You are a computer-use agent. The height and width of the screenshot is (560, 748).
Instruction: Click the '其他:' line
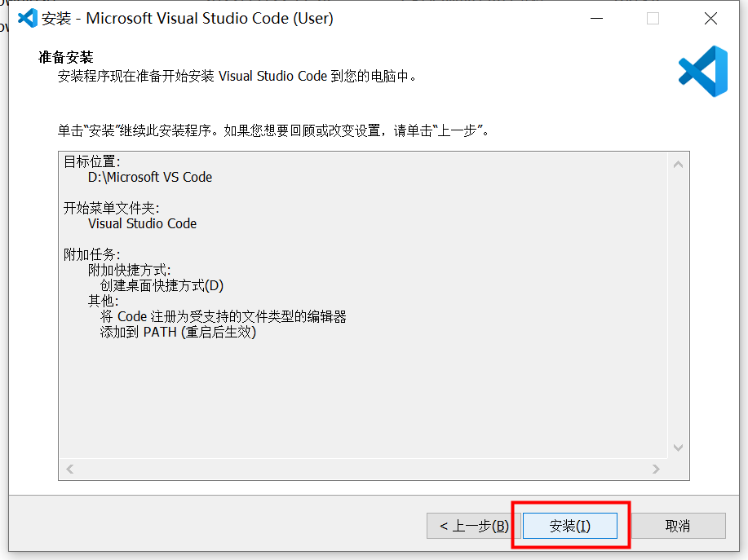tap(103, 301)
